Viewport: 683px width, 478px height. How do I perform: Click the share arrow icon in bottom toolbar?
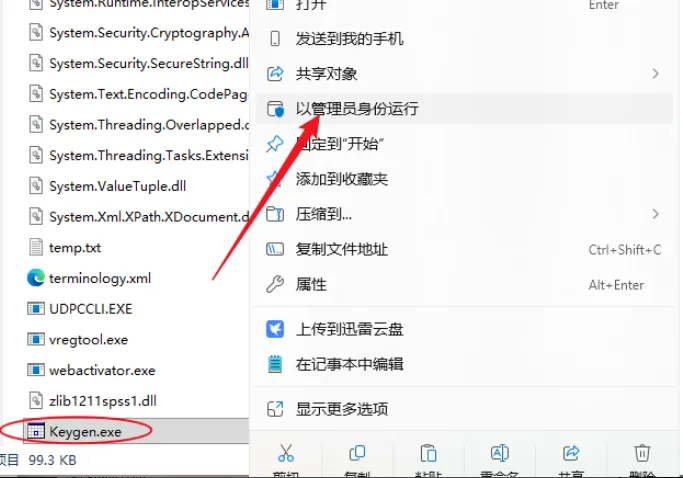click(x=571, y=453)
